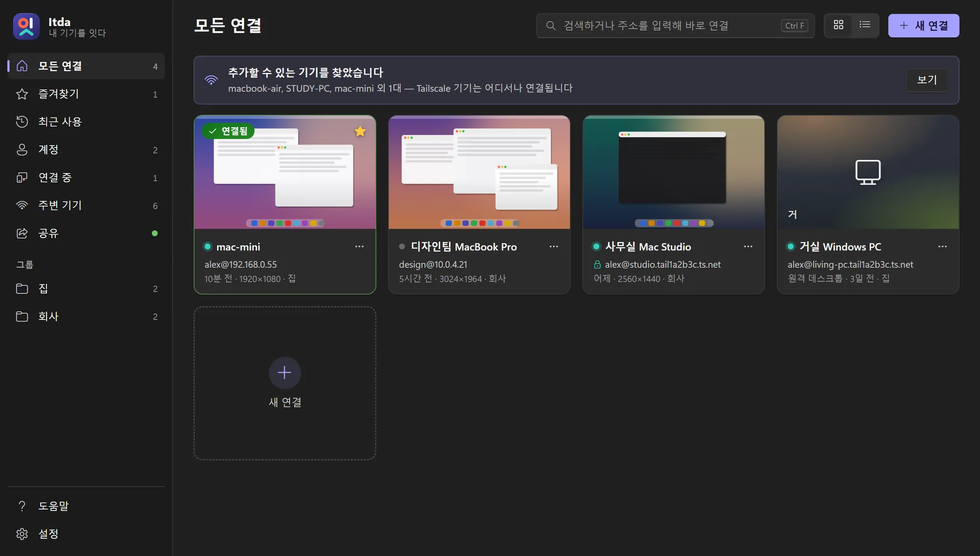
Task: Click the wifi icon in discovery banner
Action: click(x=211, y=80)
